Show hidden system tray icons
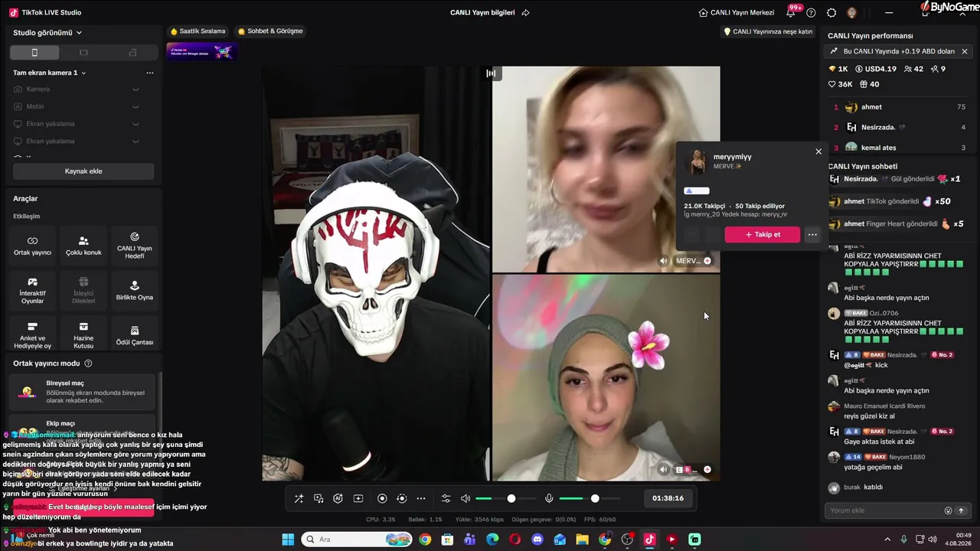The image size is (980, 551). [887, 540]
